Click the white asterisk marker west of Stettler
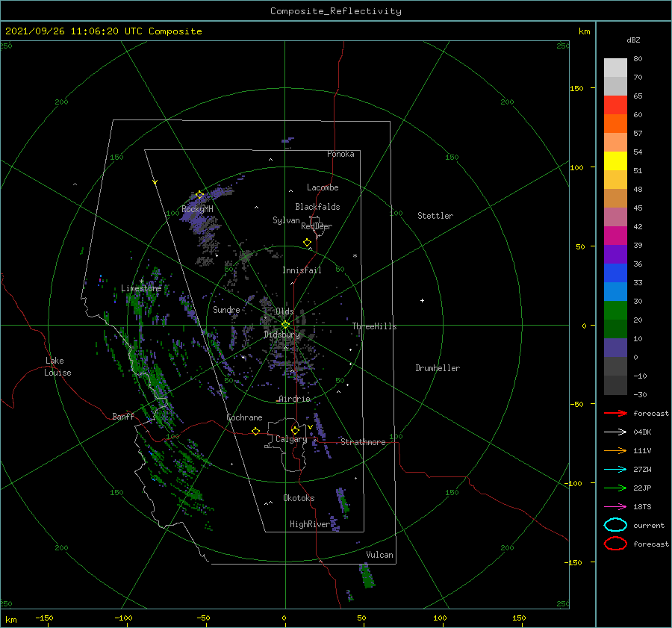 pos(355,256)
